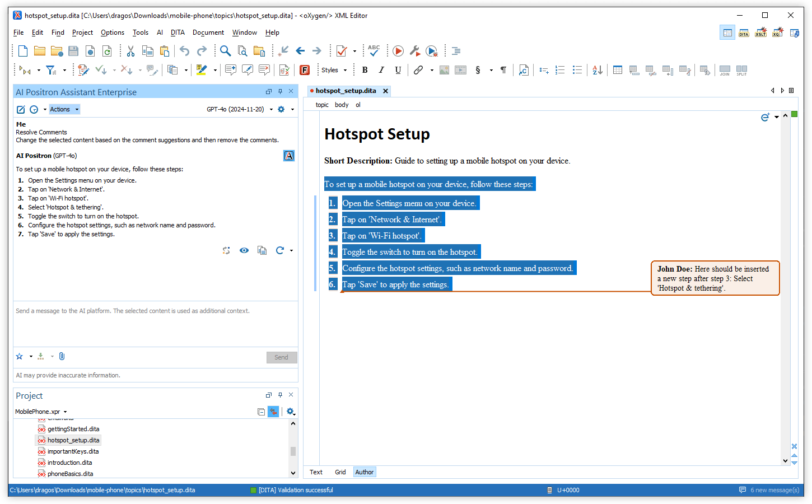Screen dimensions: 812x504
Task: Click the Insert Paragraph pilcrow icon
Action: pyautogui.click(x=503, y=70)
